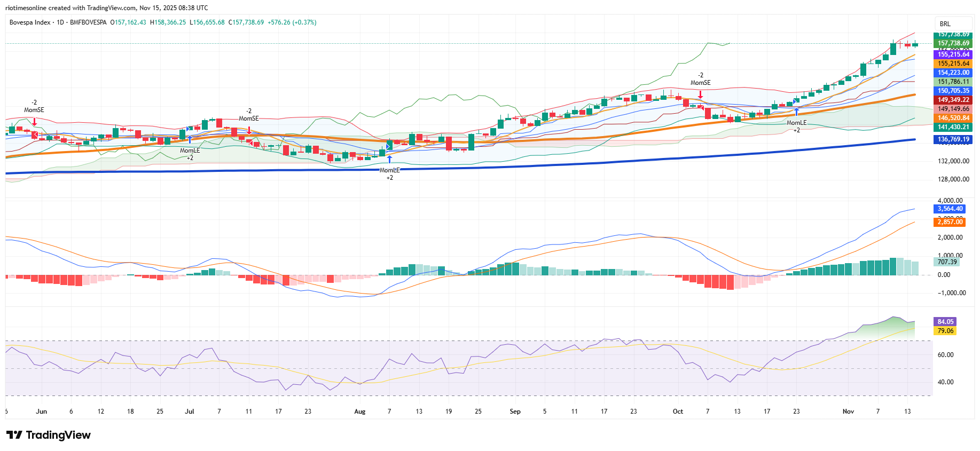Click the Nov marker on the time axis
Viewport: 980px width, 451px height.
tap(848, 412)
